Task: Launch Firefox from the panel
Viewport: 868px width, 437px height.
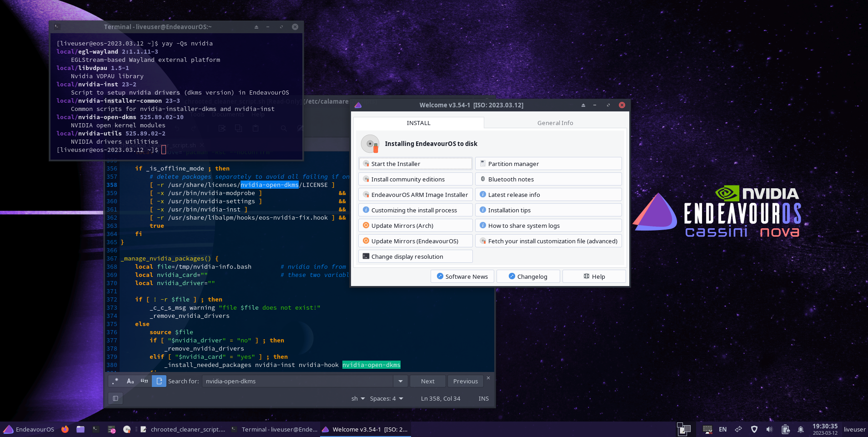Action: click(65, 429)
